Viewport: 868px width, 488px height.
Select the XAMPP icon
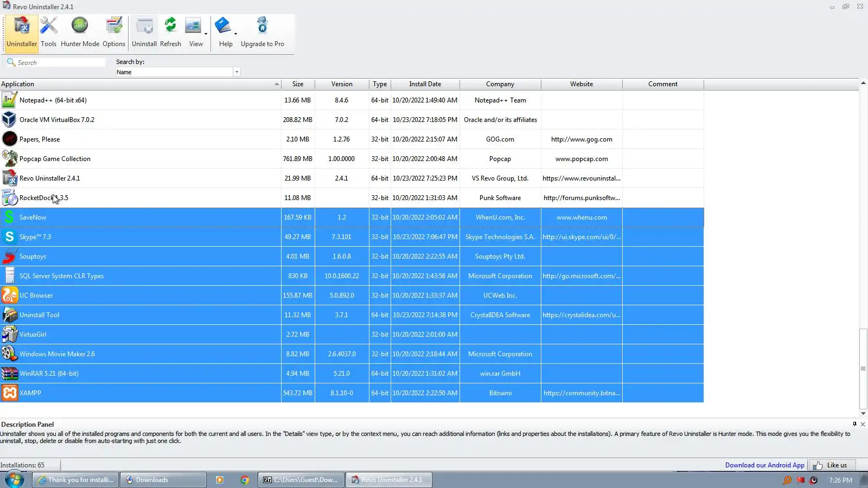click(9, 393)
